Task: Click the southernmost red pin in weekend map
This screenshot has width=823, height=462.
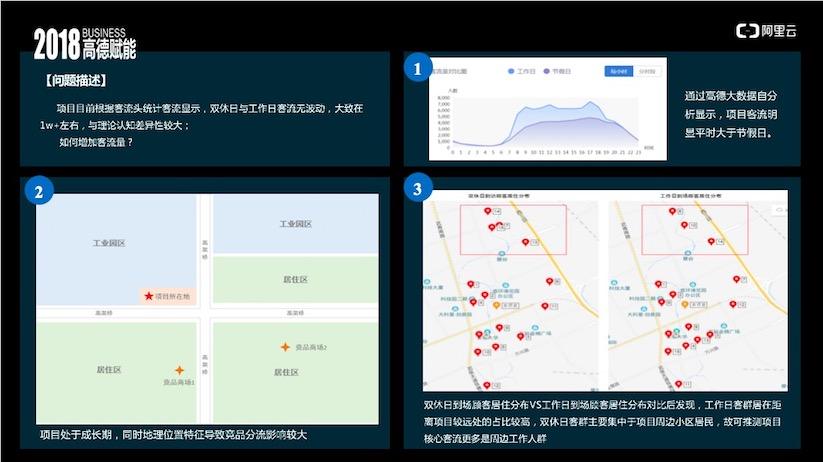Action: tap(487, 385)
